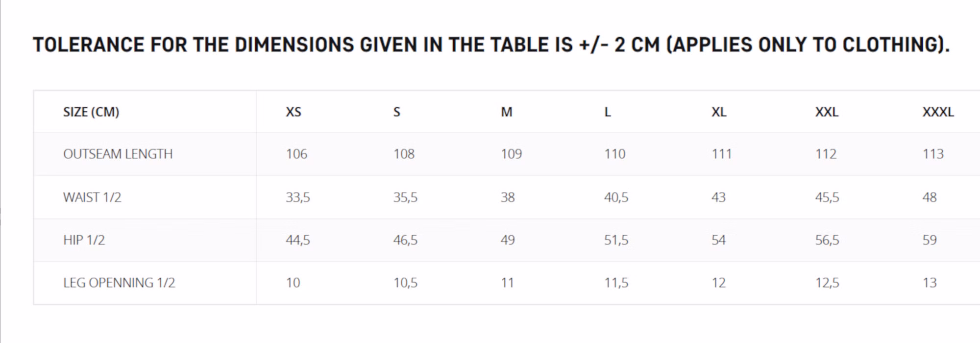Viewport: 980px width, 343px height.
Task: Click the L leg opening value 11,5
Action: (616, 283)
